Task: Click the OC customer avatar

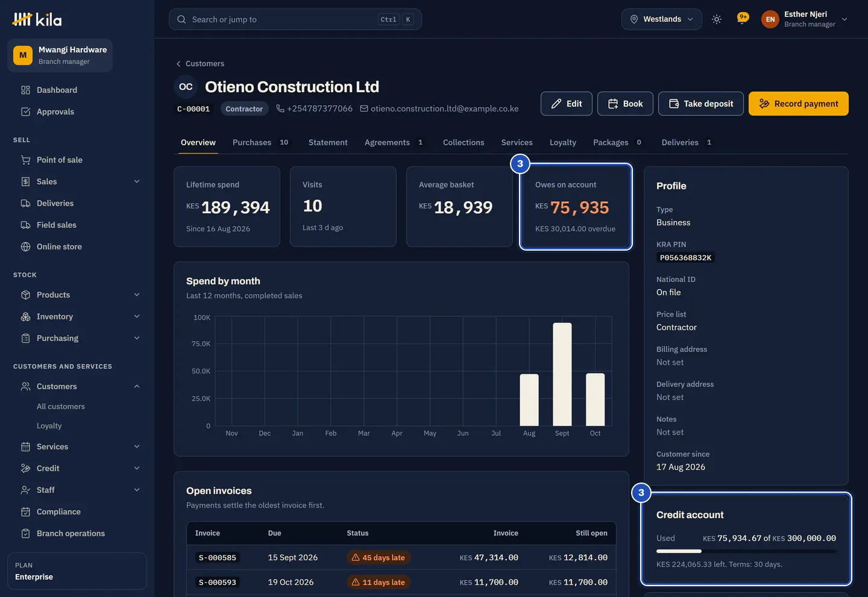Action: point(186,87)
